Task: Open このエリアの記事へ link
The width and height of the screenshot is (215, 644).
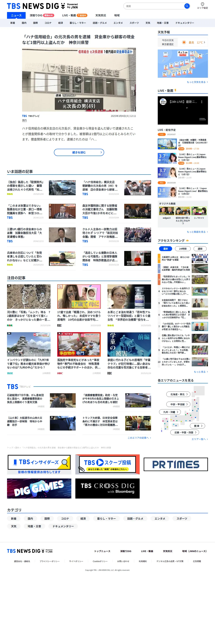Action: 139,438
